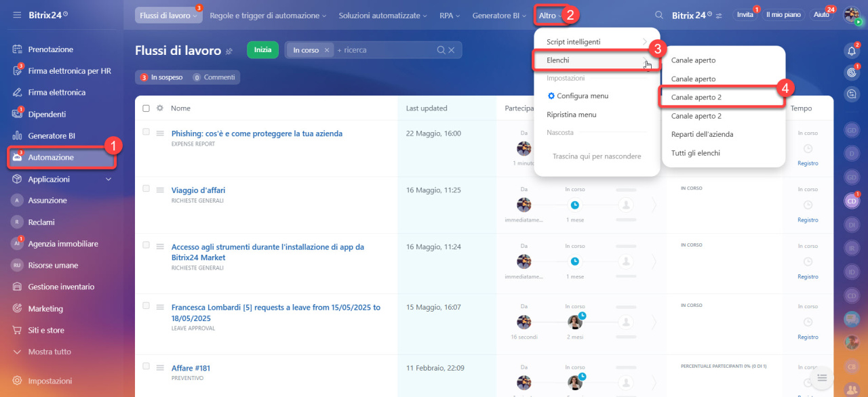Open Assunzione in the left sidebar
The width and height of the screenshot is (868, 397).
point(47,201)
